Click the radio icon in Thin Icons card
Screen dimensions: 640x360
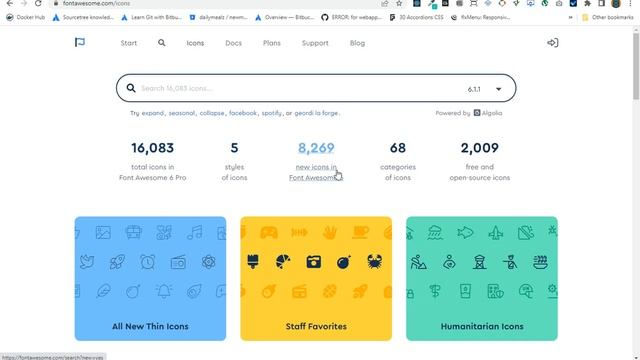coord(178,262)
